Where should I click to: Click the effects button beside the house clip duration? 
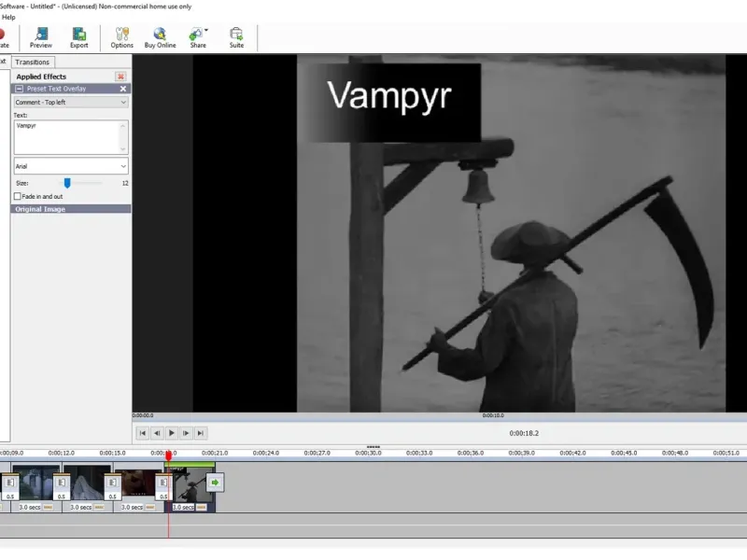tap(49, 507)
